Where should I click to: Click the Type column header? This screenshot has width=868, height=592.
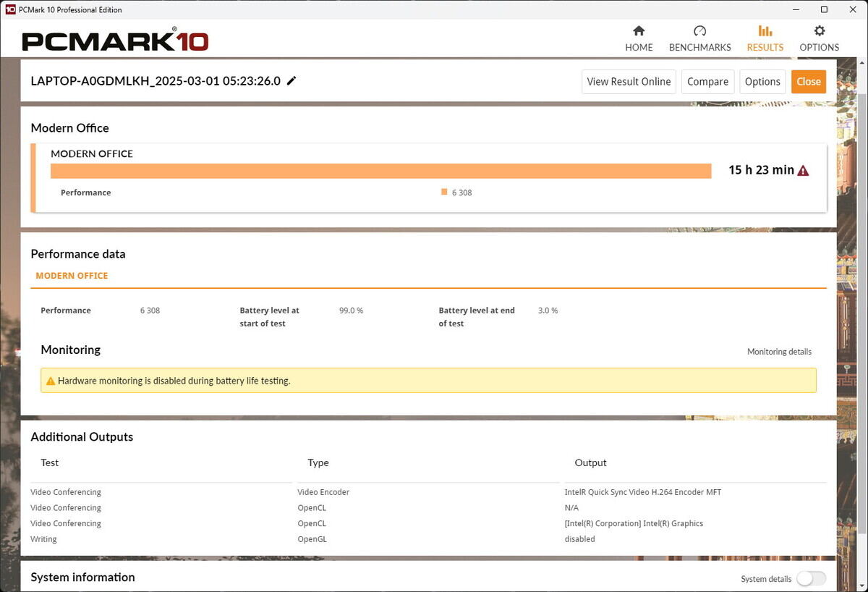click(318, 462)
